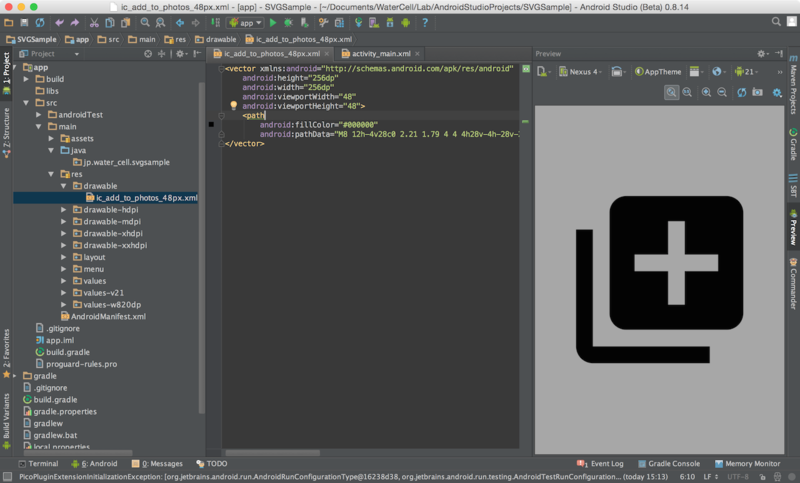Click the Scroll from Source target icon
Image resolution: width=800 pixels, height=483 pixels.
point(148,54)
